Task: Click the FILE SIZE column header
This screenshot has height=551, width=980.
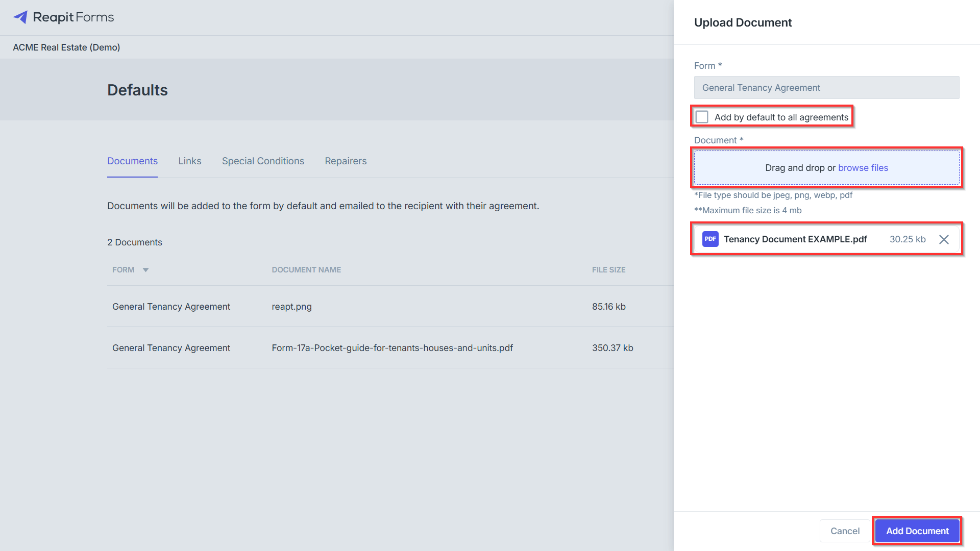Action: [x=608, y=270]
